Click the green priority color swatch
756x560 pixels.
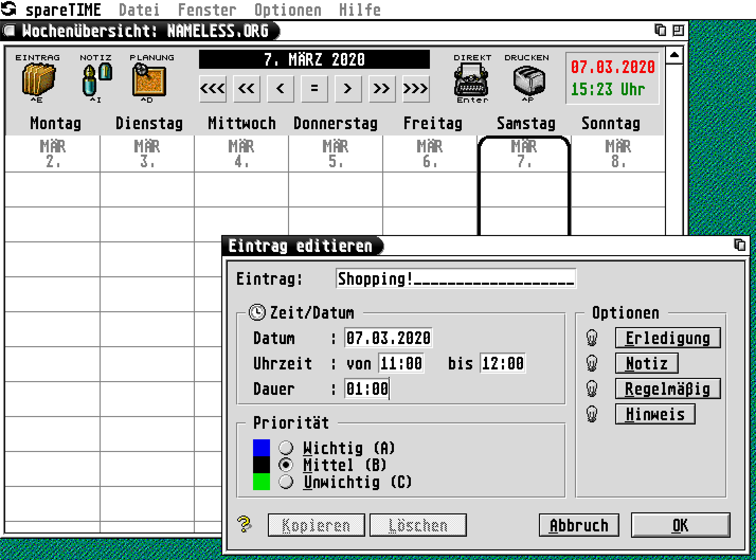pos(262,482)
